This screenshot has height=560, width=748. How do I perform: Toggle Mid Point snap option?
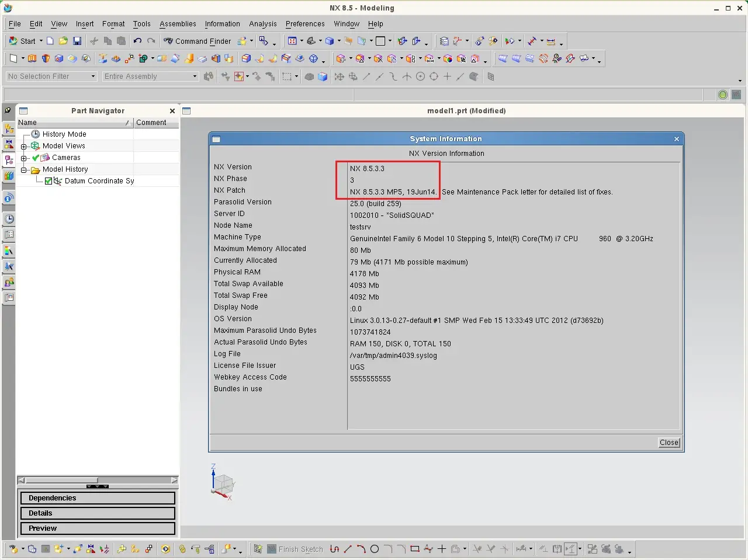point(380,76)
